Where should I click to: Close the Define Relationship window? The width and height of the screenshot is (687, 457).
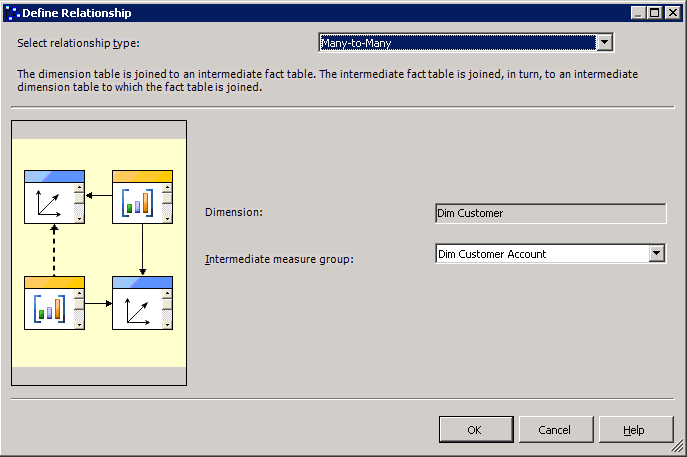(x=672, y=13)
